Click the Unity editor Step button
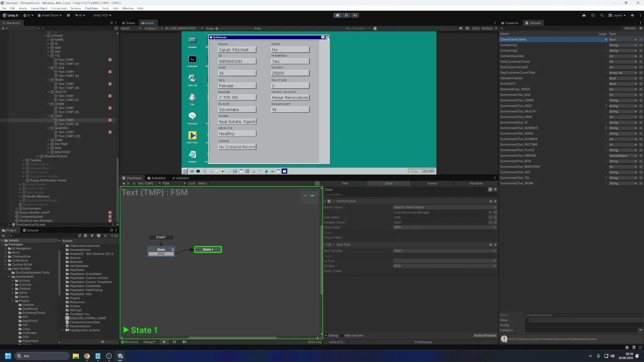The image size is (644, 362). (355, 15)
